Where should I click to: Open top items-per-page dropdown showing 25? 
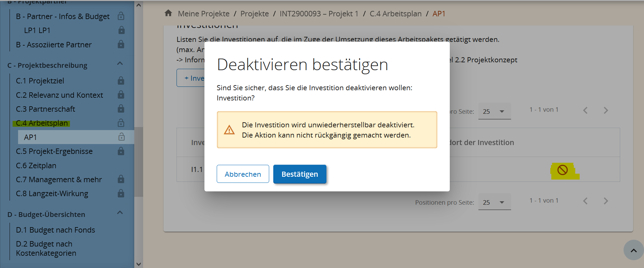[x=494, y=111]
